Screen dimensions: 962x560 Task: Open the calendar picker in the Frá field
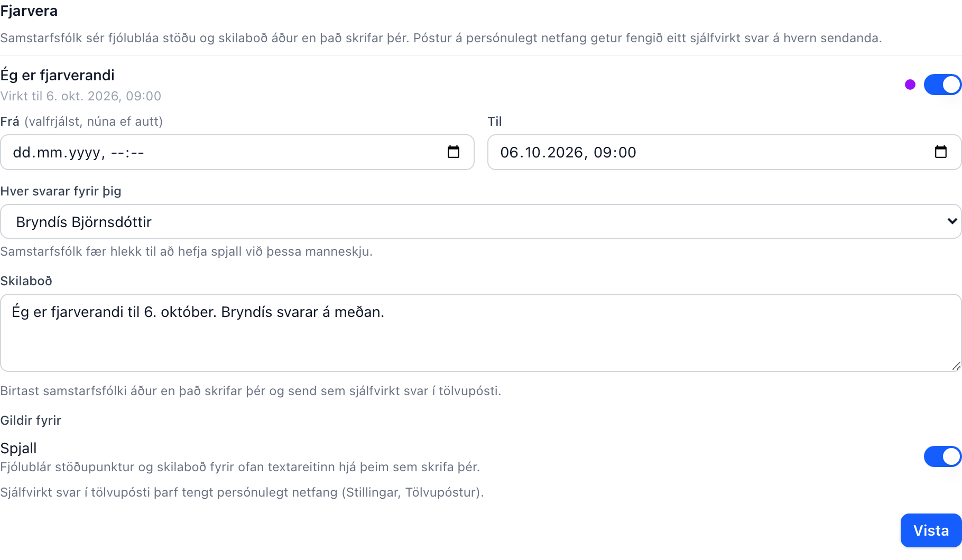click(454, 152)
